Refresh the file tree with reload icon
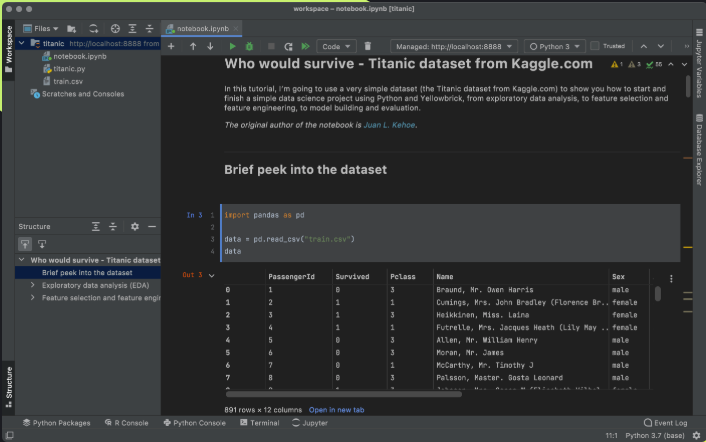 (x=93, y=29)
